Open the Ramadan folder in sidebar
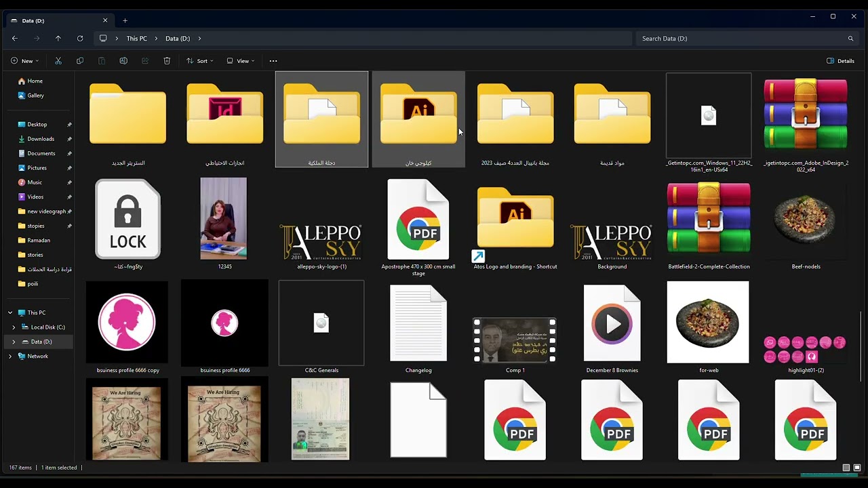 39,241
